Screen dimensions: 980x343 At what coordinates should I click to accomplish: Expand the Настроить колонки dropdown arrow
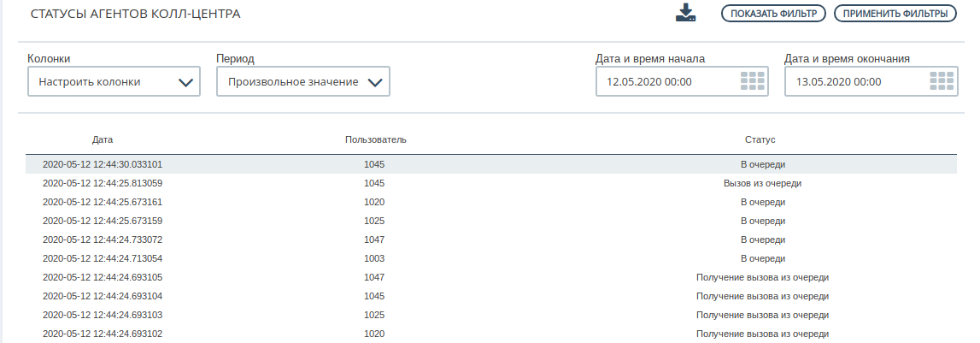pos(185,83)
